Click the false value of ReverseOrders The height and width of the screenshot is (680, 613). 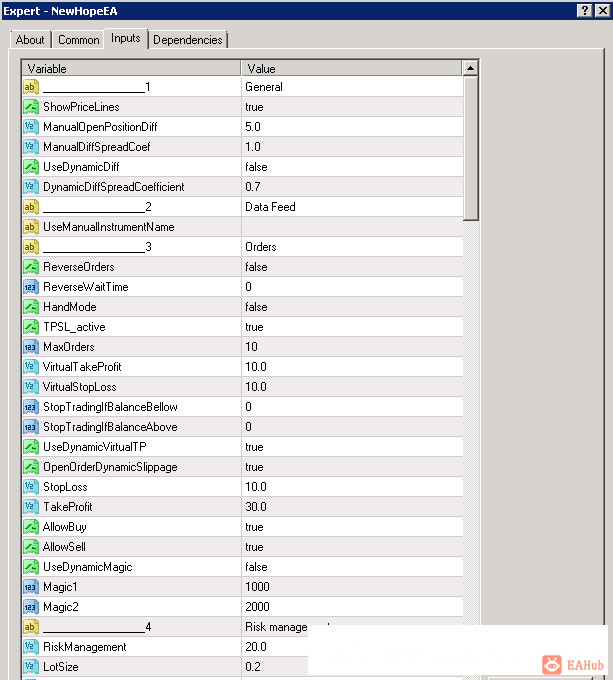click(x=256, y=267)
